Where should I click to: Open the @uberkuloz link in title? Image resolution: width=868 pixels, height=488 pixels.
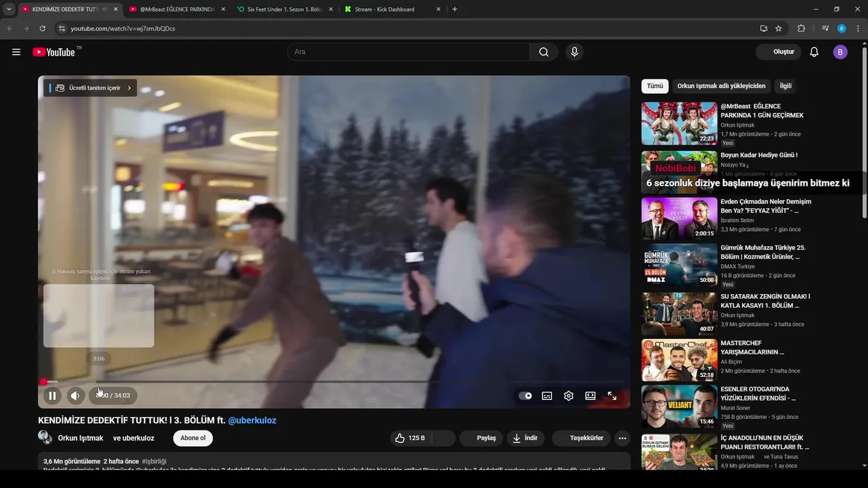[x=252, y=420]
